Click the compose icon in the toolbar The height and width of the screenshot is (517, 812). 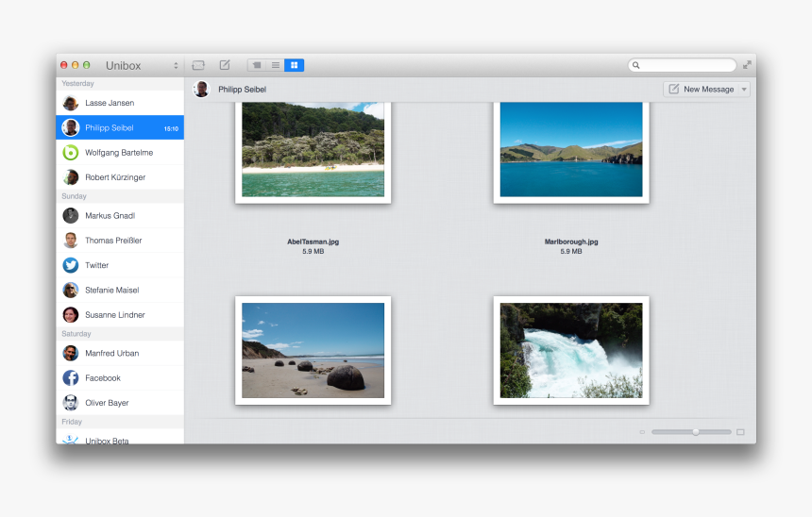[x=225, y=65]
